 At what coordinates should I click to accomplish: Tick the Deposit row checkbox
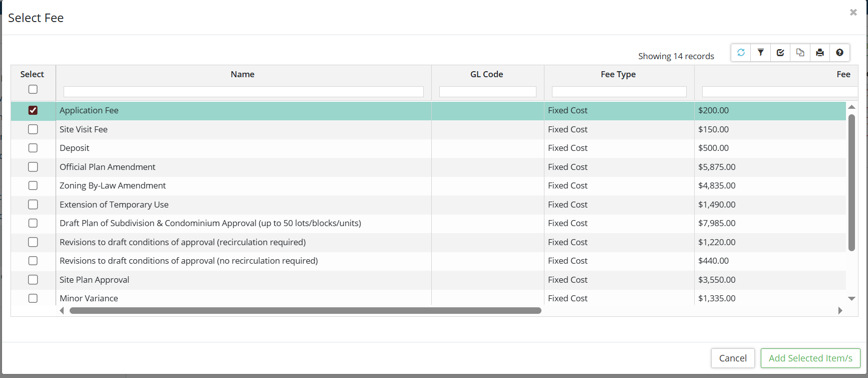click(x=33, y=148)
